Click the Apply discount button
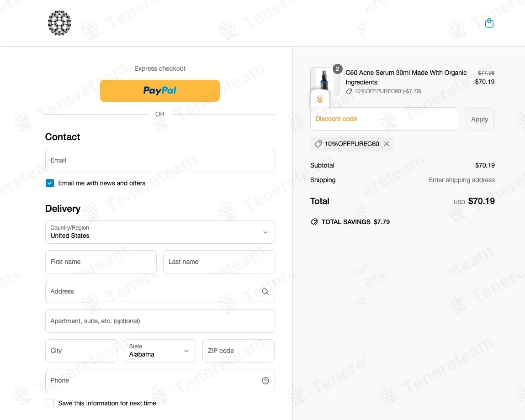Image resolution: width=525 pixels, height=420 pixels. [479, 119]
